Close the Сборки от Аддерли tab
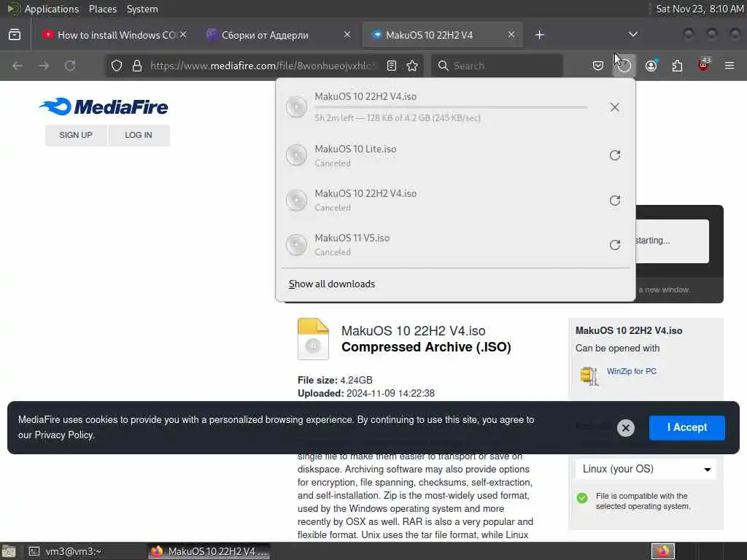 [x=347, y=34]
